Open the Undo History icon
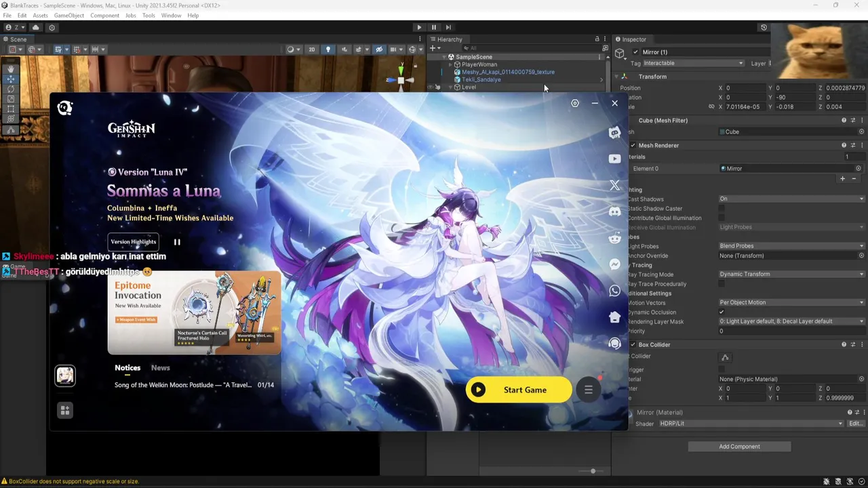This screenshot has width=868, height=488. tap(764, 28)
